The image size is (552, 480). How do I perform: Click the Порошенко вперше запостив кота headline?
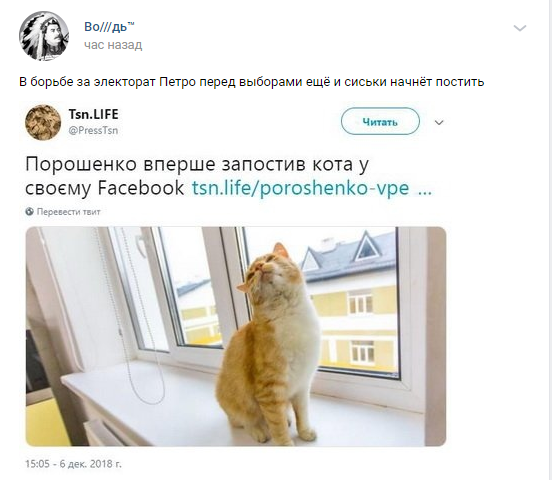[x=197, y=164]
